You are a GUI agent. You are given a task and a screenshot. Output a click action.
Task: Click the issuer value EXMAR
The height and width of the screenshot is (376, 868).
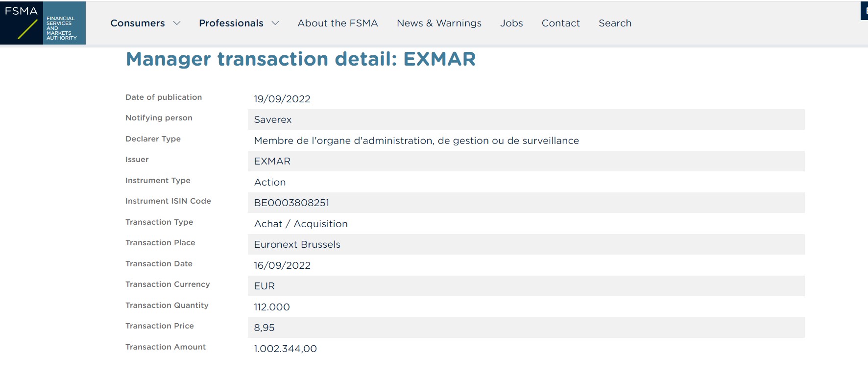click(x=272, y=161)
